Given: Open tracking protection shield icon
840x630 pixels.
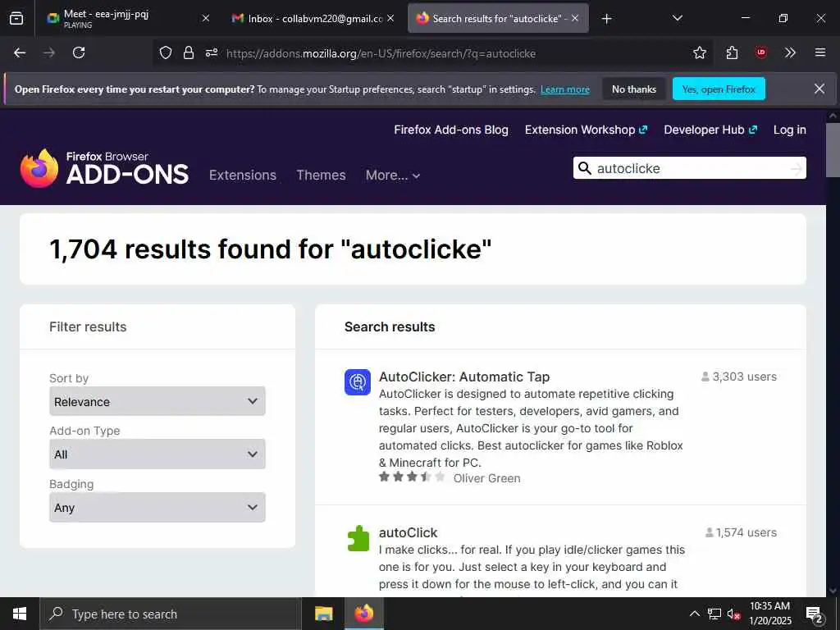Looking at the screenshot, I should tap(166, 52).
